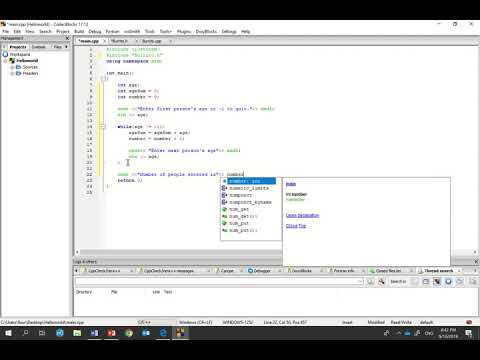Click the taskbar search icon
This screenshot has width=480, height=360.
pos(25,333)
